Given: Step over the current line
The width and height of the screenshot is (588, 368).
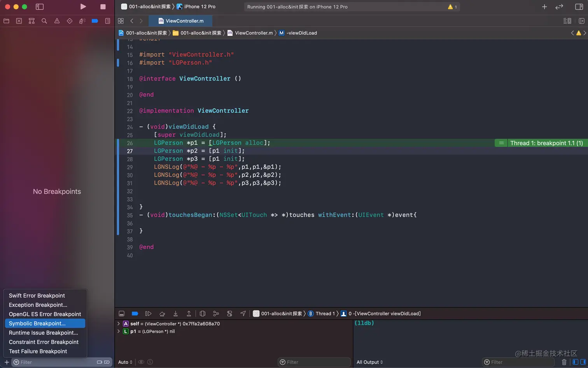Looking at the screenshot, I should coord(162,314).
